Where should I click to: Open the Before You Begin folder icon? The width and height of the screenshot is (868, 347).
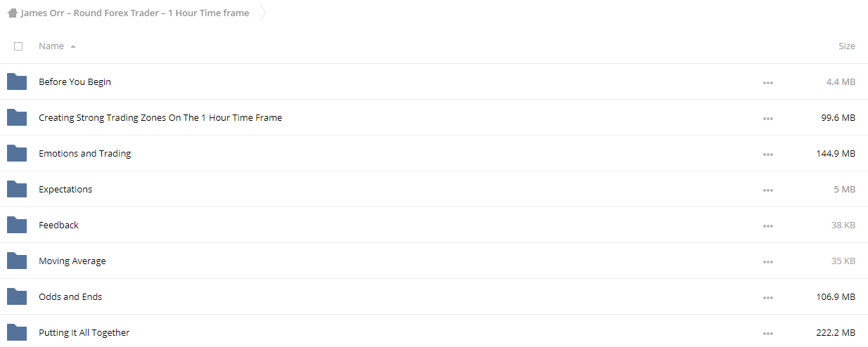click(x=17, y=81)
